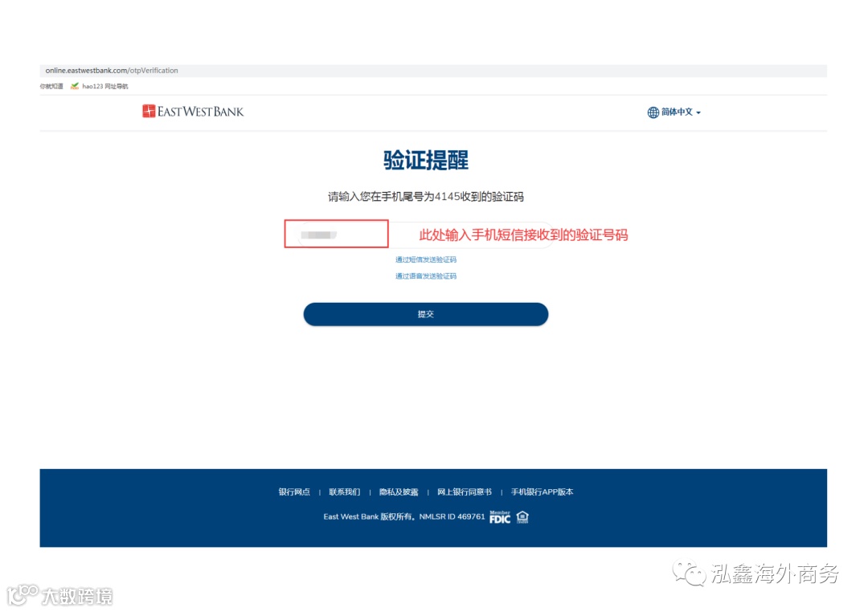Click the Equal Housing Lender icon
This screenshot has height=612, width=868.
(x=522, y=517)
